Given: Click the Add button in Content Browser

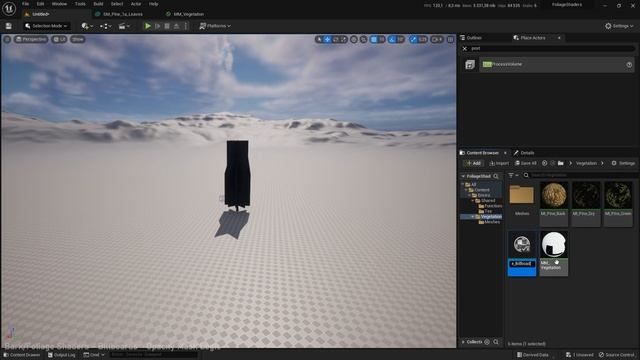Looking at the screenshot, I should coord(473,163).
